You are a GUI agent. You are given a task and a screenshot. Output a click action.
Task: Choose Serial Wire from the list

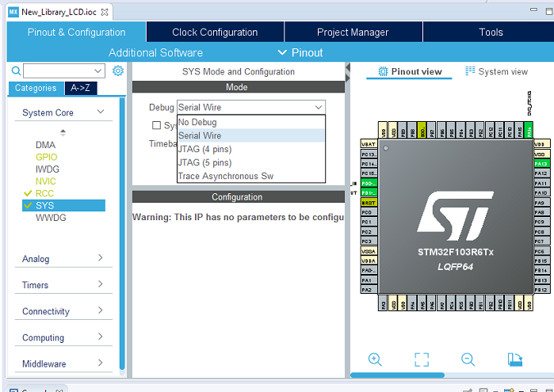(251, 135)
